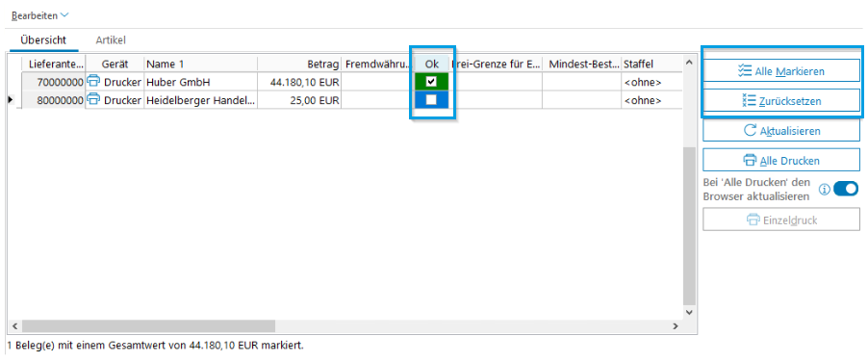Click the horizontal scrollbar right arrow
Viewport: 868px width, 362px height.
pyautogui.click(x=675, y=326)
